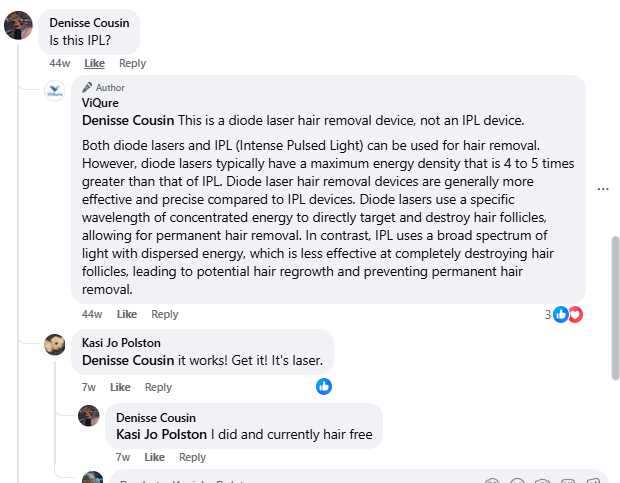Click the 44w timestamp on ViQure's reply

tap(92, 314)
